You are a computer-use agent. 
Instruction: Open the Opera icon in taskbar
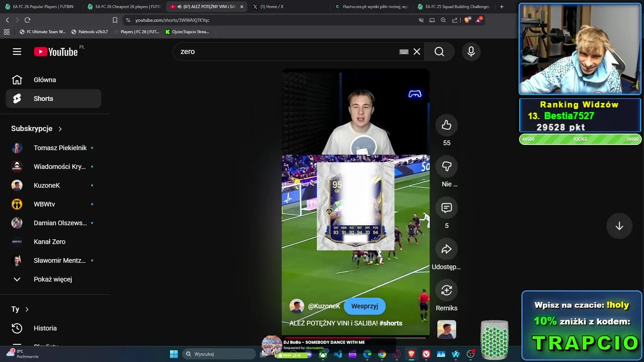coord(396,354)
